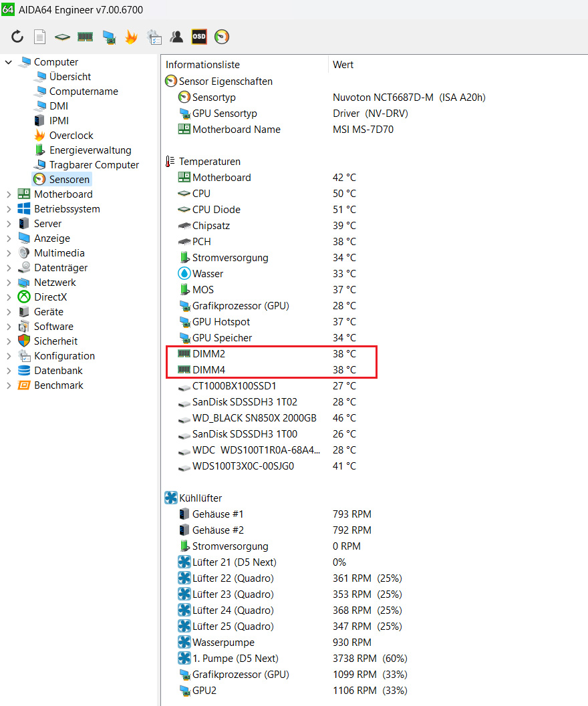Expand the Datenträger tree node
Image resolution: width=588 pixels, height=706 pixels.
tap(9, 268)
